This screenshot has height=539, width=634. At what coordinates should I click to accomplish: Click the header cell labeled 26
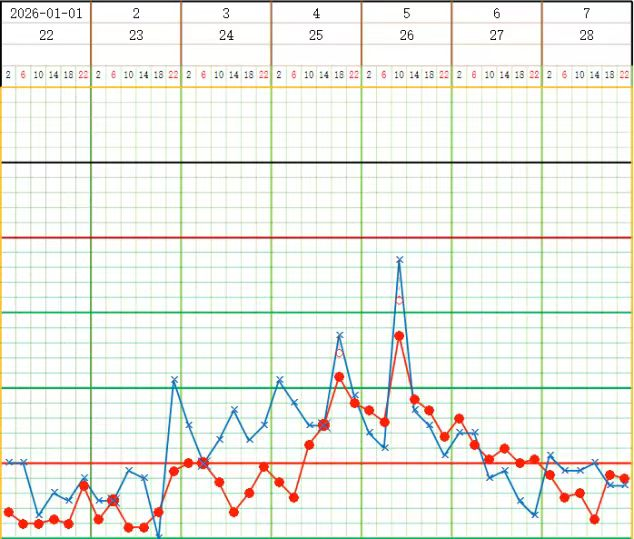[x=406, y=35]
